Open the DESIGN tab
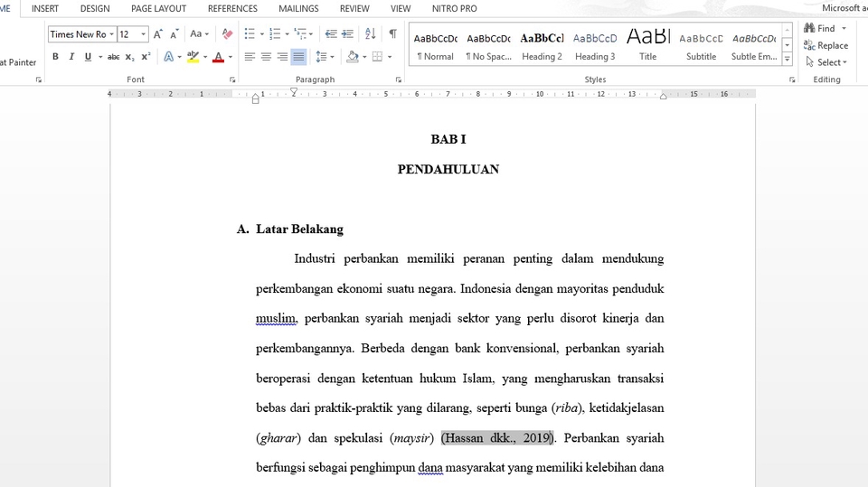Viewport: 868px width, 487px height. (x=95, y=9)
